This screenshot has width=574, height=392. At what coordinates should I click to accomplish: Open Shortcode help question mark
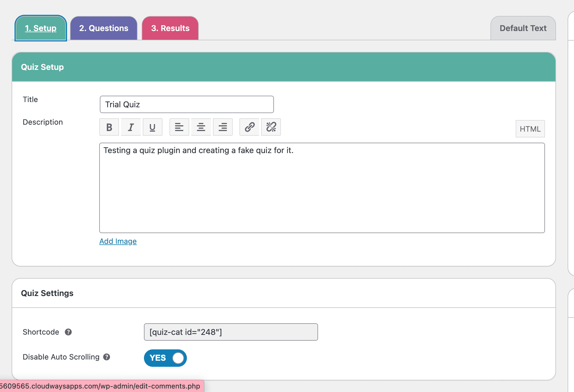click(68, 332)
